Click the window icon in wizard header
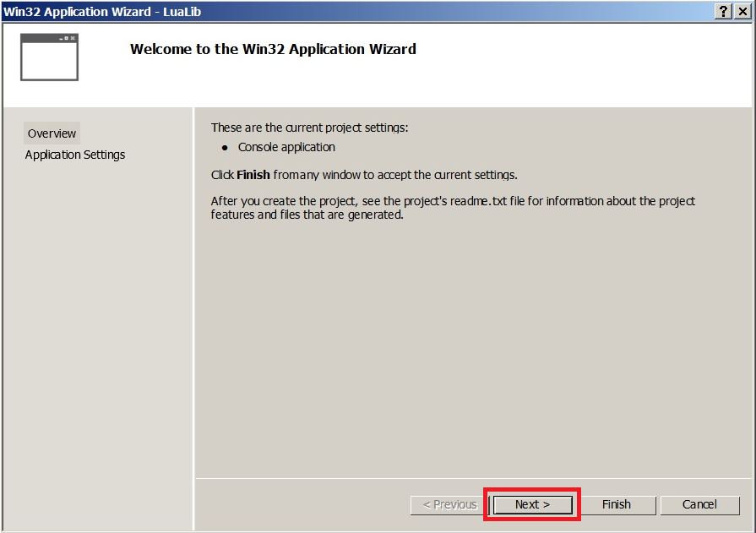 click(x=49, y=57)
